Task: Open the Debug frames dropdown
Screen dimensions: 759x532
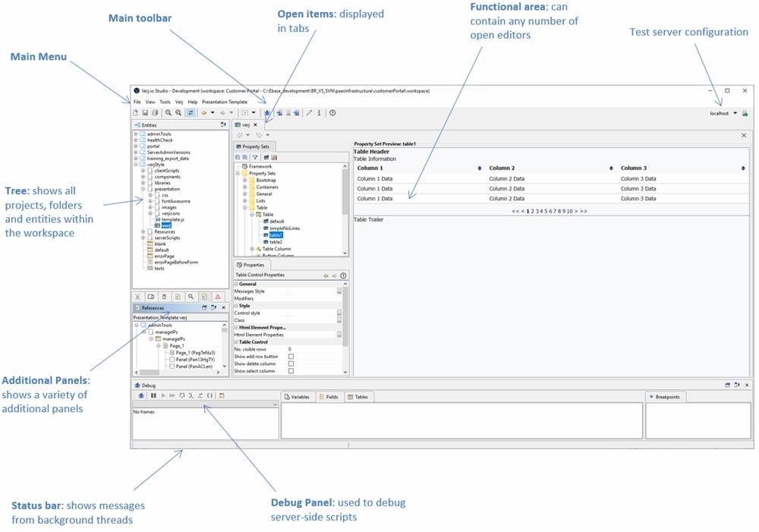Action: 275,405
